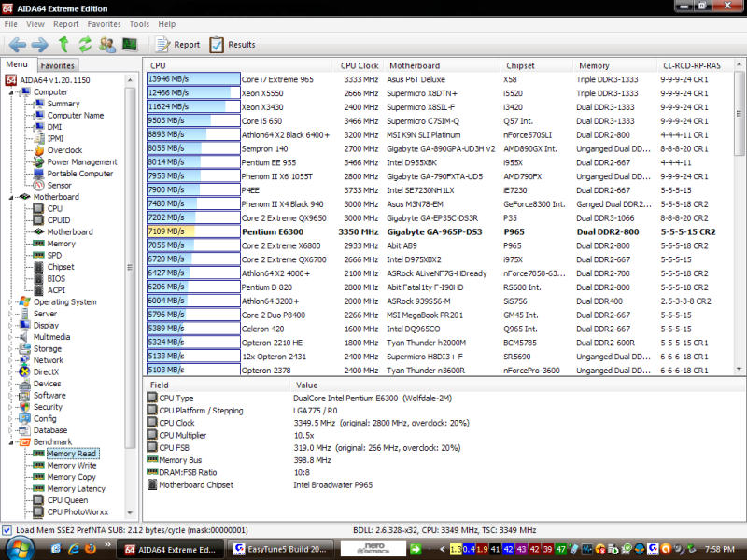Click the green arrow next to Nero search
747x560 pixels.
[x=416, y=549]
